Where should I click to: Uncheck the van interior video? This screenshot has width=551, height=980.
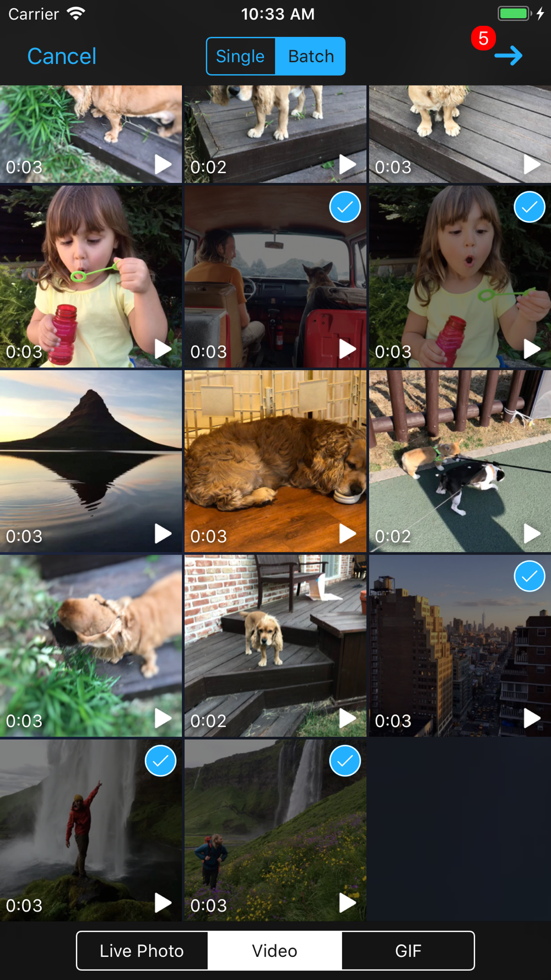pos(345,207)
